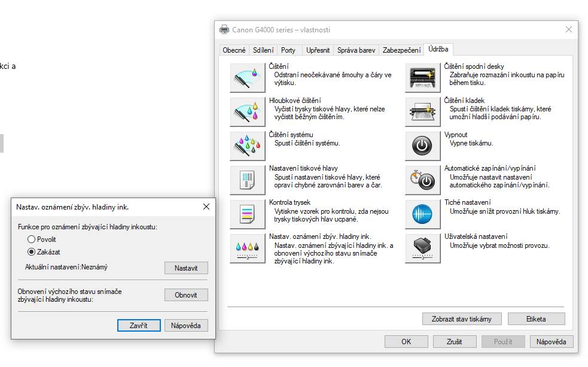This screenshot has width=588, height=367.
Task: Click the 'Vypne tiskárnu.' description
Action: [x=471, y=143]
